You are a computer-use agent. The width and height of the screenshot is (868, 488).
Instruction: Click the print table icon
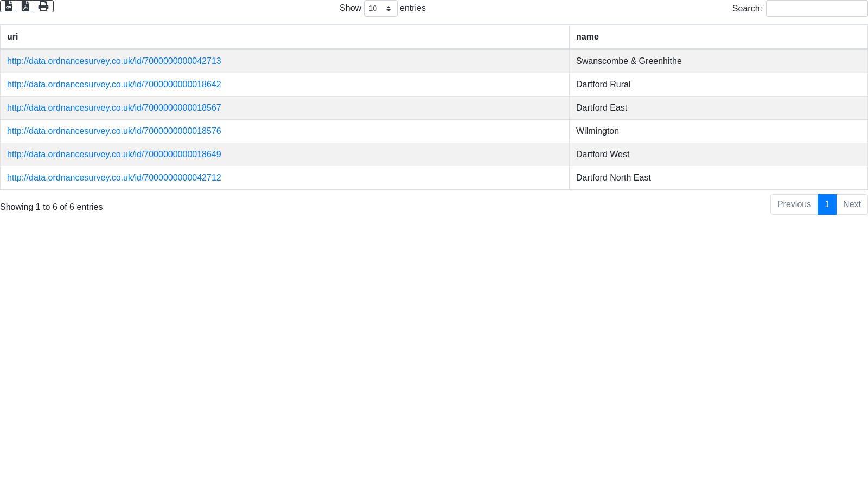tap(43, 6)
